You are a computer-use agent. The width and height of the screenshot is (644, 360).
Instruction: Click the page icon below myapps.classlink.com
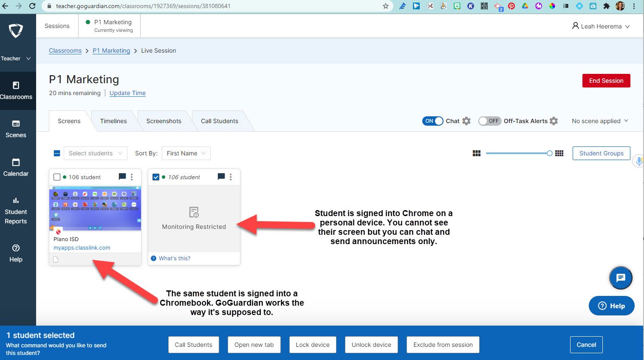pos(56,259)
